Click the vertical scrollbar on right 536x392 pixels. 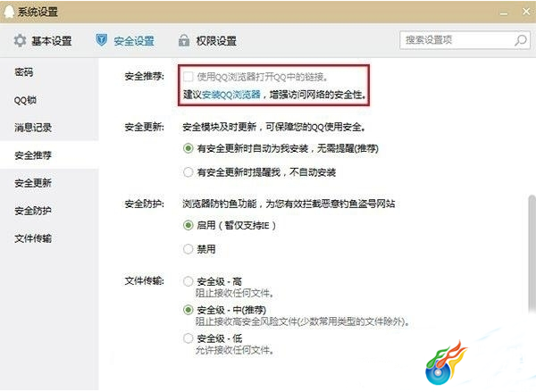532,254
